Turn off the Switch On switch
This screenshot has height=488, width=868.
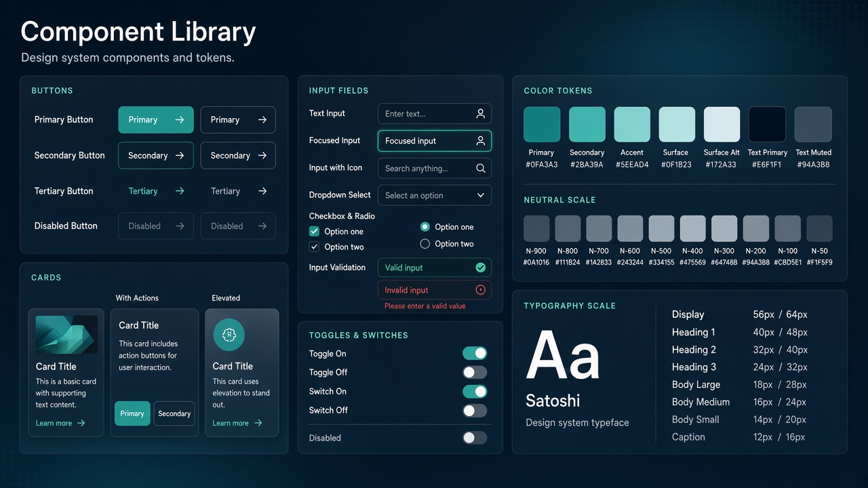pos(475,391)
